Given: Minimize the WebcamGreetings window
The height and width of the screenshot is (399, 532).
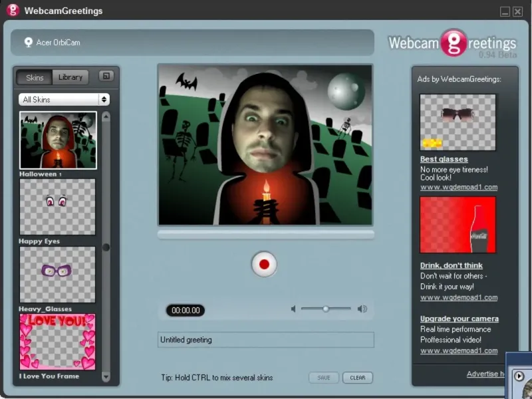Looking at the screenshot, I should [505, 11].
